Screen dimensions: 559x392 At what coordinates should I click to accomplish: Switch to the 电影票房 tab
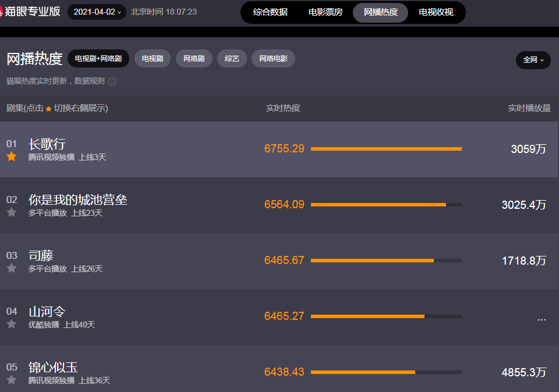(326, 12)
